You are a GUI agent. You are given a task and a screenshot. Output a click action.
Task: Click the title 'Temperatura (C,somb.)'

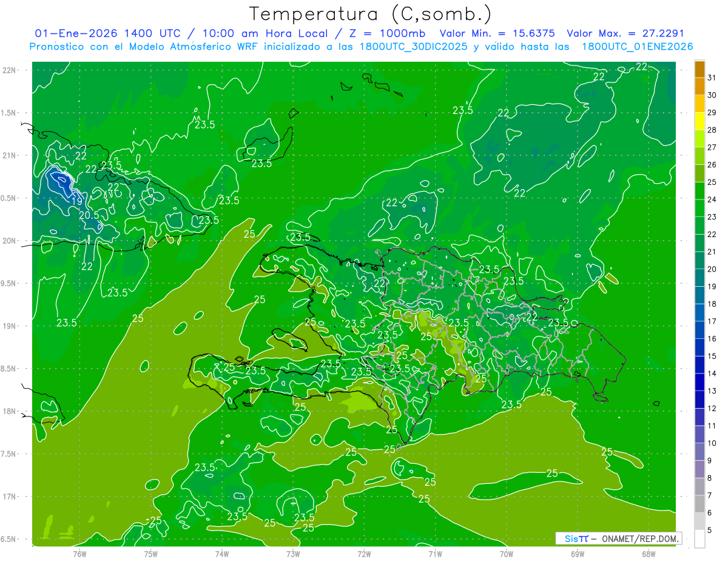(370, 14)
